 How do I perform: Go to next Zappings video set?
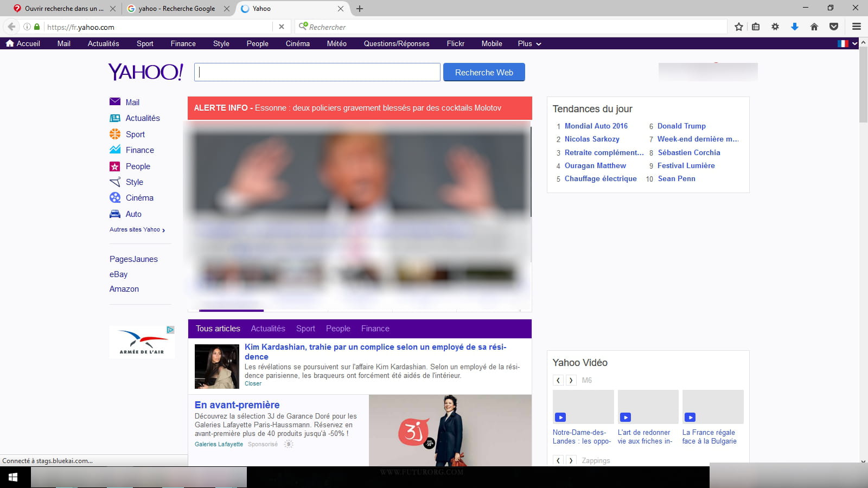(x=571, y=460)
